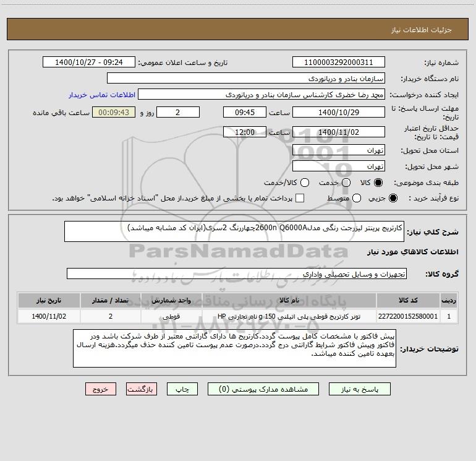Click the گروه کالا field تجهیزات و وسایل تحصیلی
476x461 pixels.
[237, 274]
